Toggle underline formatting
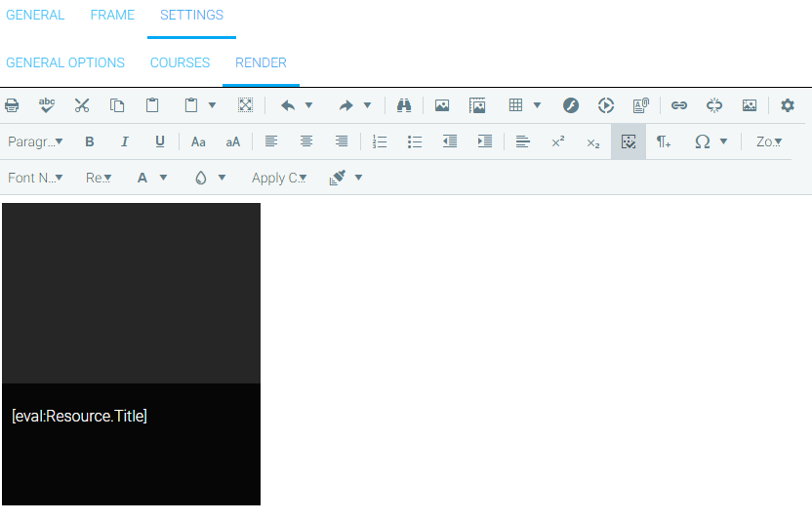The width and height of the screenshot is (812, 522). click(x=160, y=141)
